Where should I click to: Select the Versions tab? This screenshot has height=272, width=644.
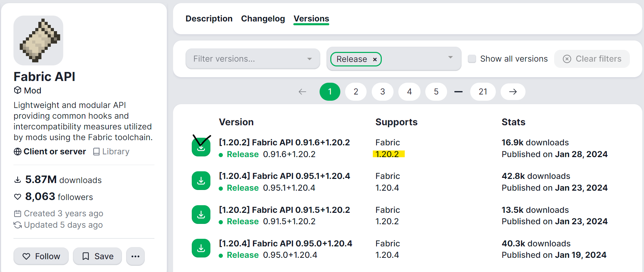pos(311,19)
